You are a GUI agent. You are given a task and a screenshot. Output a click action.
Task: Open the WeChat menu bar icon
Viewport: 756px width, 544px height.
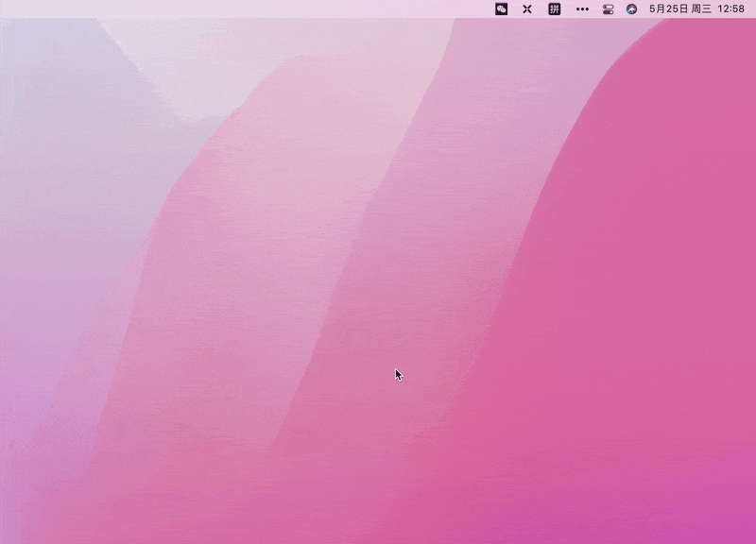[502, 8]
